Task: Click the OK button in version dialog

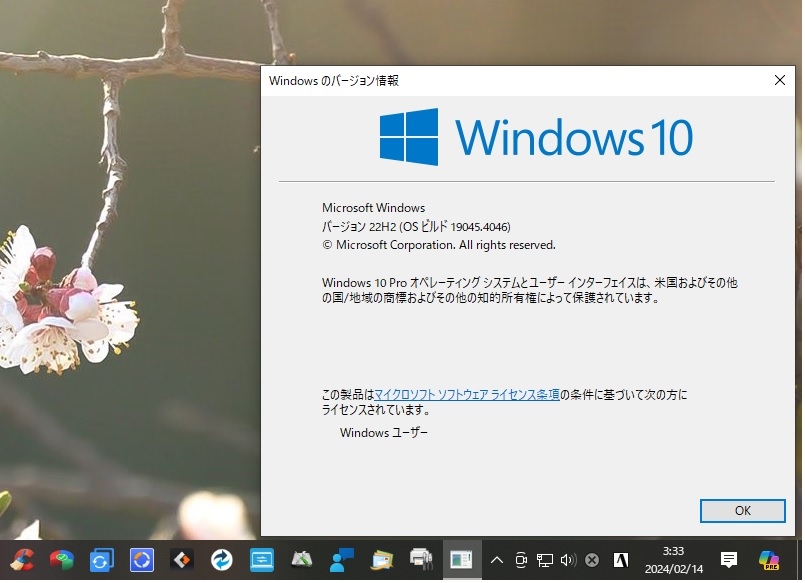Action: tap(744, 512)
